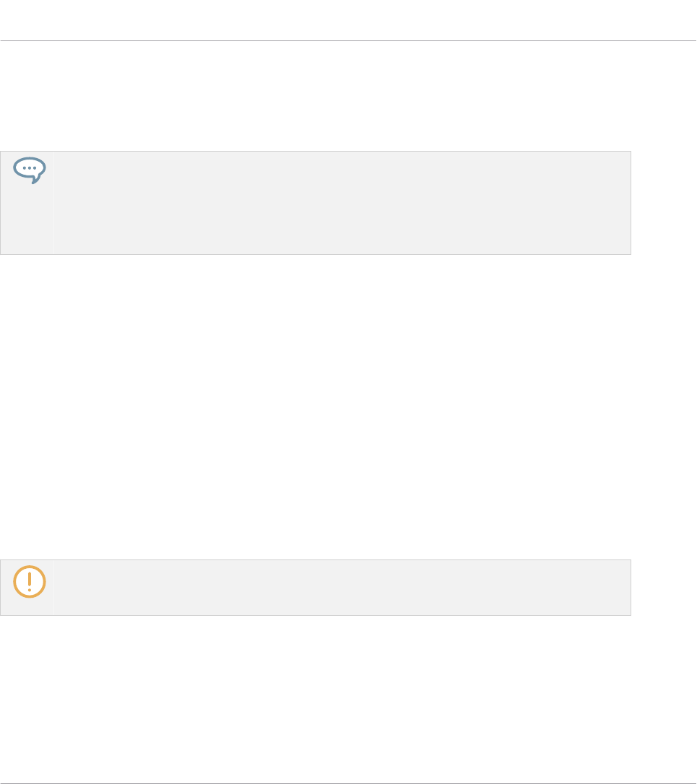
Task: Click the blue speech bubble note icon
Action: coord(30,170)
